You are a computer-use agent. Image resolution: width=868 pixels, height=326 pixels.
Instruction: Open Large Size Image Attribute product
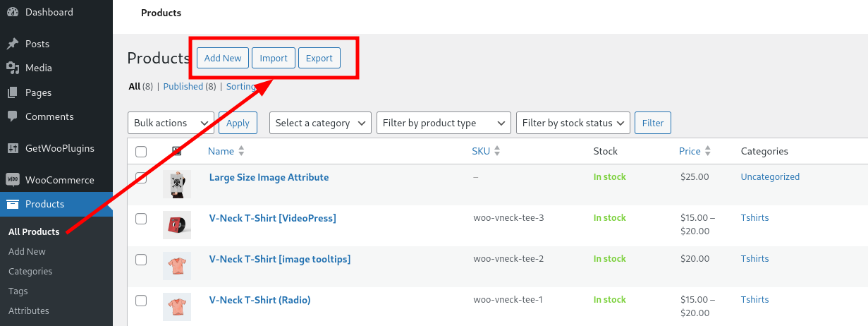tap(269, 177)
